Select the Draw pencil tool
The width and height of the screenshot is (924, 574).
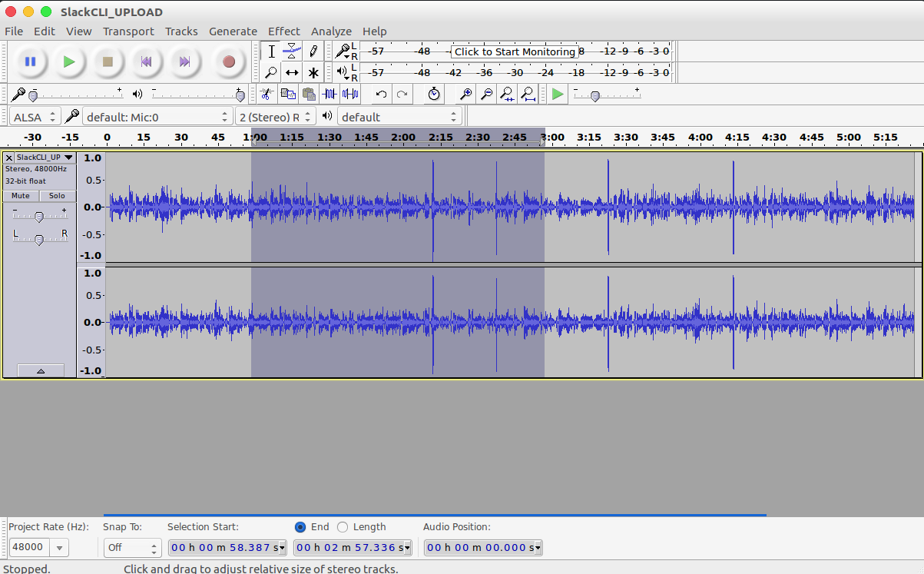point(313,51)
